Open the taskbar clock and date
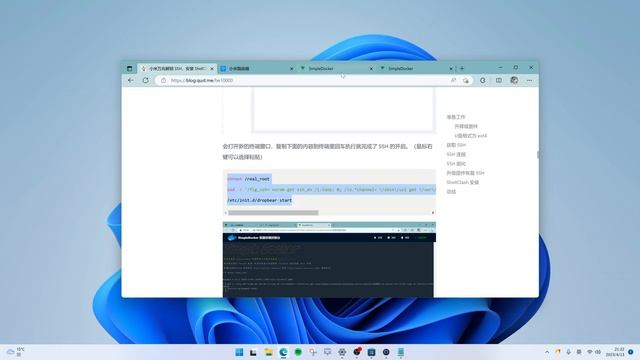 [x=615, y=352]
